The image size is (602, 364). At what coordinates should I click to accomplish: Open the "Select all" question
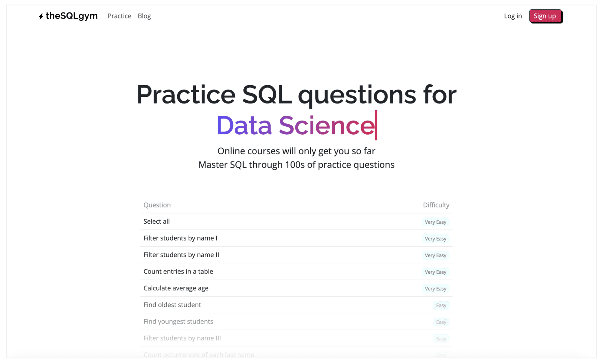156,221
